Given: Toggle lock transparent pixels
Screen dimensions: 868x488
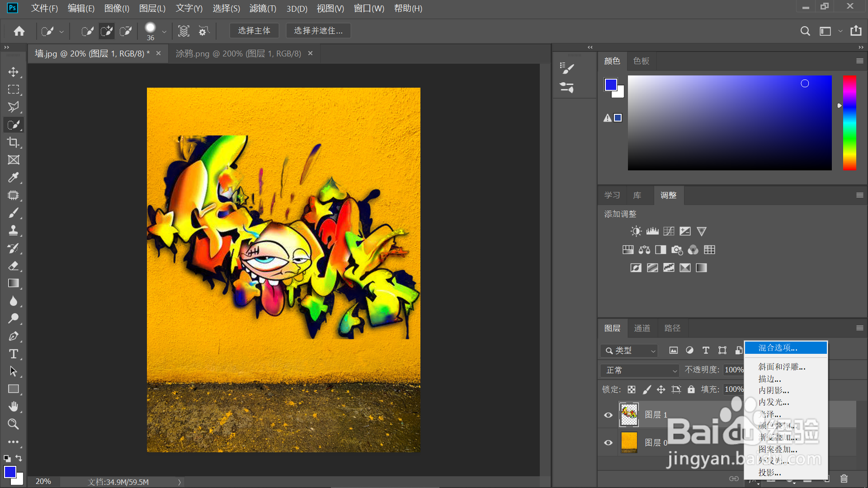Looking at the screenshot, I should pos(632,389).
